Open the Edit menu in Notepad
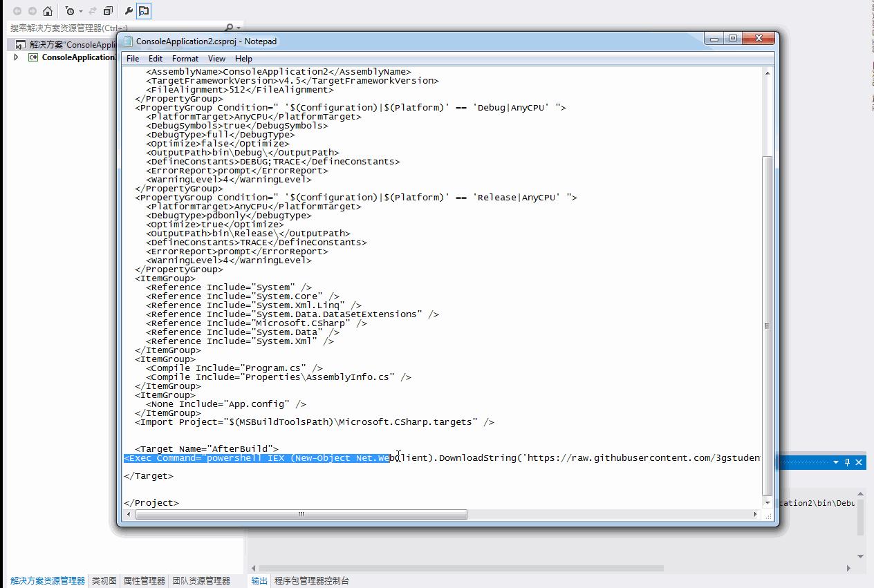Screen dimensions: 874x588 (156, 59)
